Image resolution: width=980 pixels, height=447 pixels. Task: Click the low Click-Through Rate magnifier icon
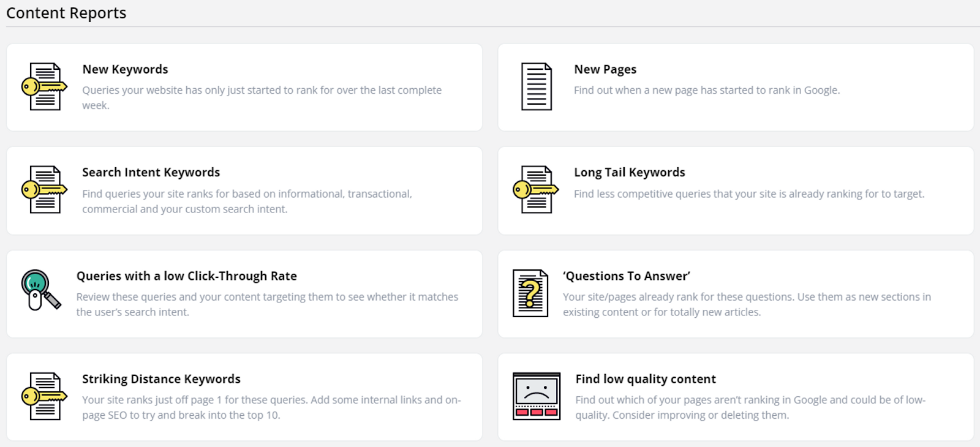tap(40, 290)
